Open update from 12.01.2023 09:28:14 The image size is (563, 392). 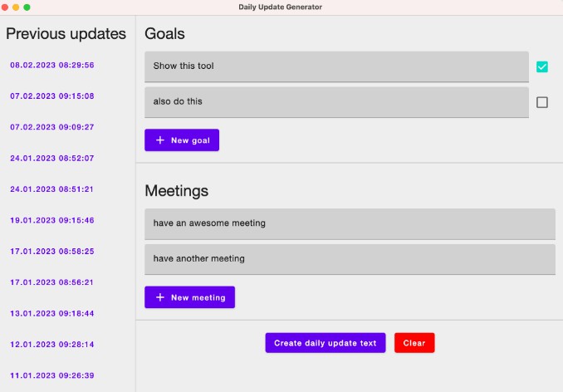(52, 345)
